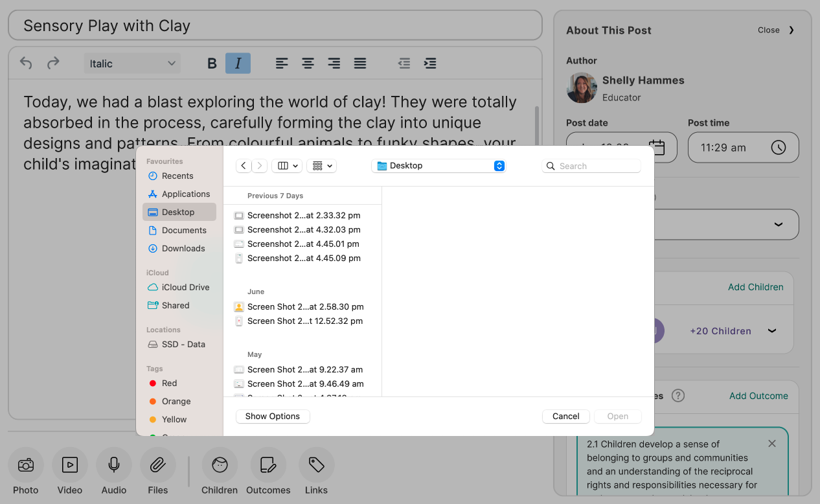This screenshot has width=820, height=504.
Task: Open Downloads in the sidebar
Action: click(x=179, y=248)
